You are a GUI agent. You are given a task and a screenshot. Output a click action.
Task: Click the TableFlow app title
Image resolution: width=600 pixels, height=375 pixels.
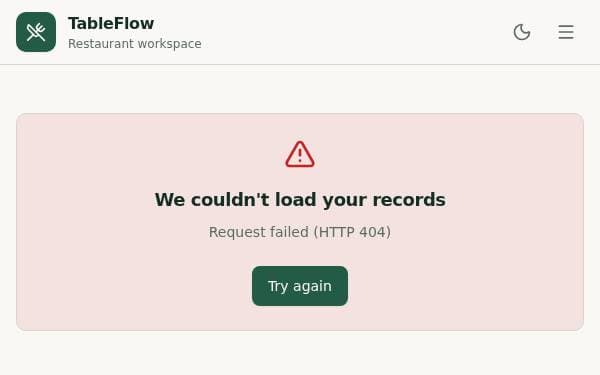111,23
